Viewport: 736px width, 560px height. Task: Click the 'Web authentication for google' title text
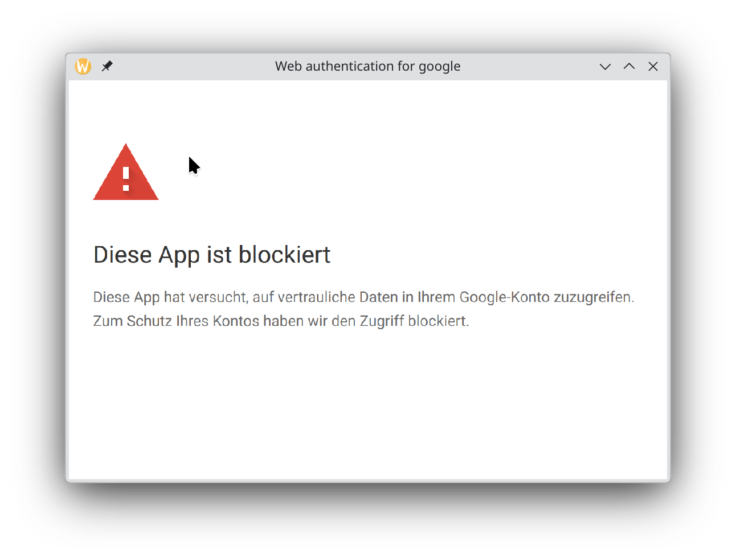click(367, 66)
